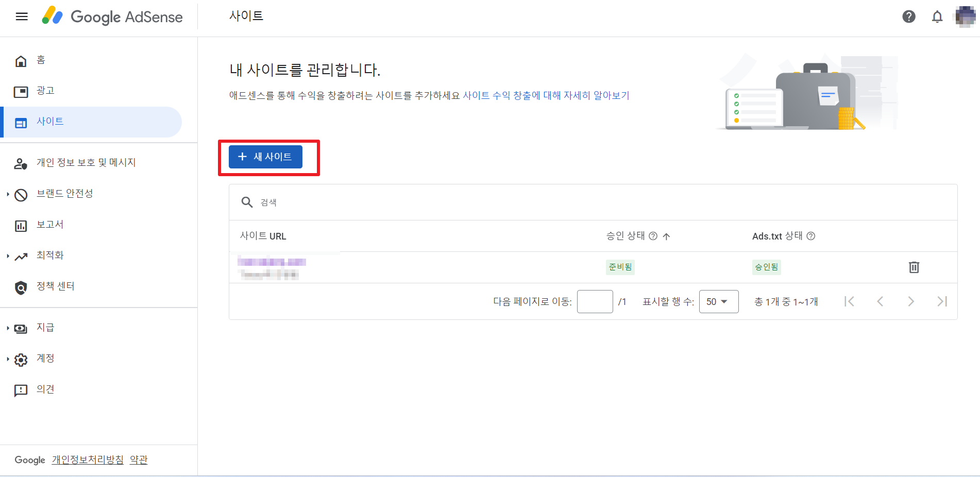The height and width of the screenshot is (477, 980).
Task: Open the navigation hamburger menu
Action: click(21, 16)
